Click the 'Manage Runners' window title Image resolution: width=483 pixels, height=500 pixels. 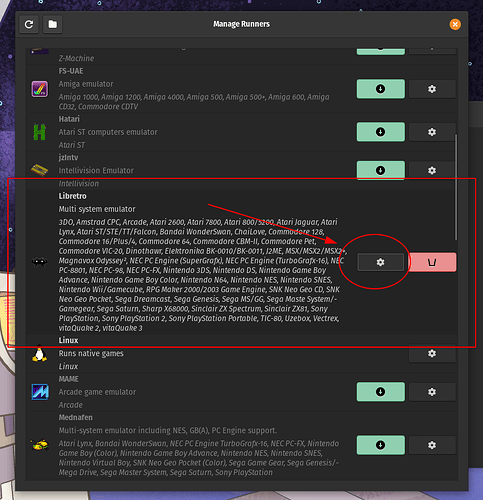pyautogui.click(x=241, y=24)
